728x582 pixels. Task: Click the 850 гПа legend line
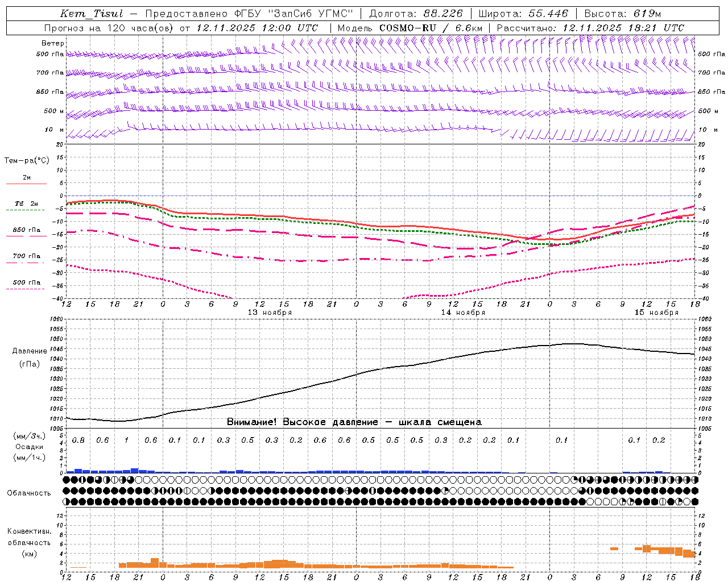click(26, 236)
